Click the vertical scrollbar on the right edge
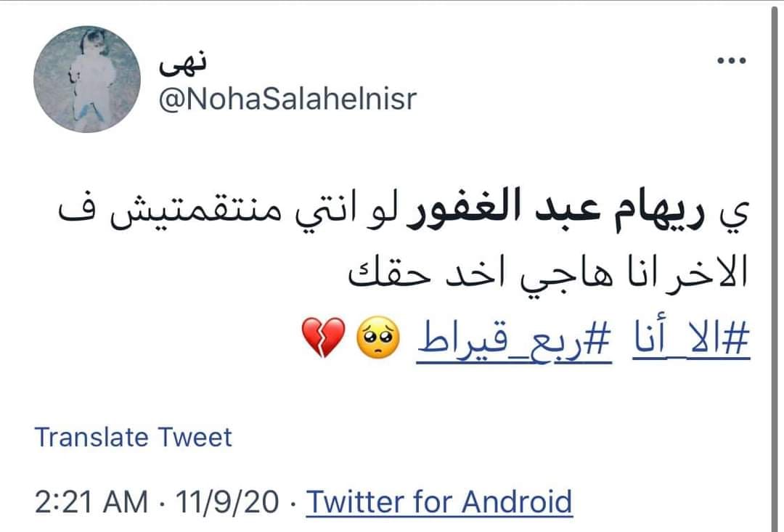Viewport: 784px width, 532px height. (x=775, y=266)
